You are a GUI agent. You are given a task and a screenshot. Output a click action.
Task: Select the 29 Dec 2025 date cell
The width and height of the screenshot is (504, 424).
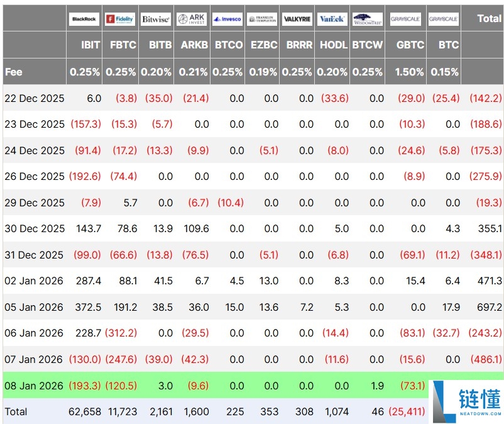coord(35,203)
